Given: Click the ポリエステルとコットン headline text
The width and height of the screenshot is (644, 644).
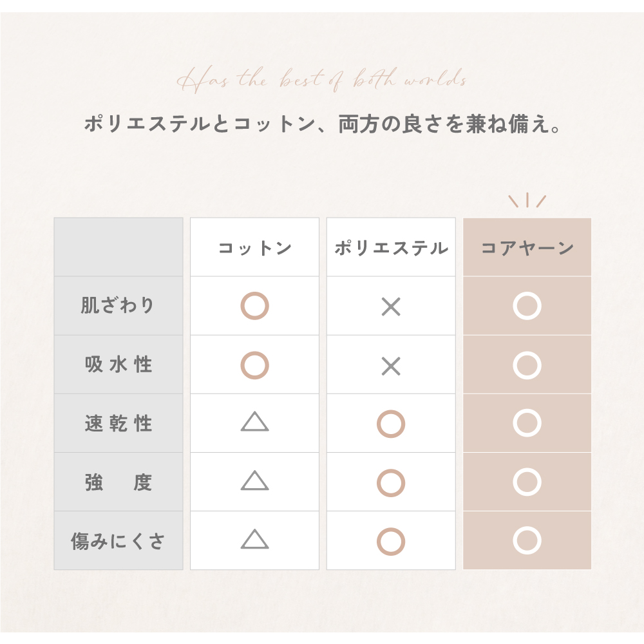Looking at the screenshot, I should coord(322,124).
